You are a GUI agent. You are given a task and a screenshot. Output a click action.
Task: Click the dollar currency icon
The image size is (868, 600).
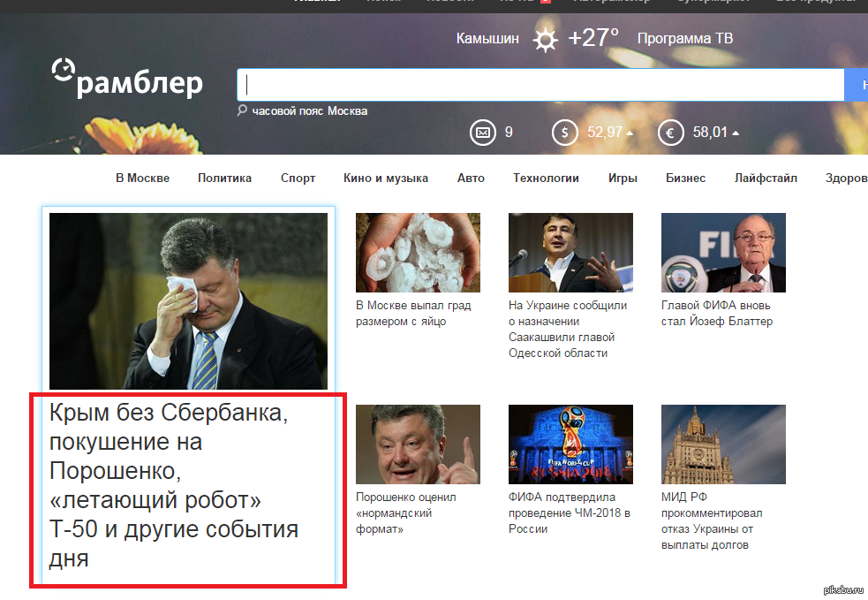pyautogui.click(x=564, y=133)
